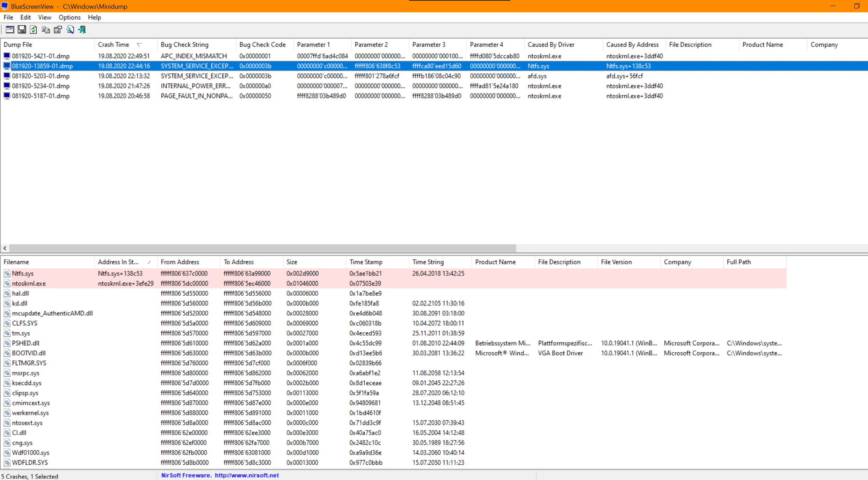The height and width of the screenshot is (480, 868).
Task: Click the Copy Selected Items icon
Action: [x=45, y=30]
